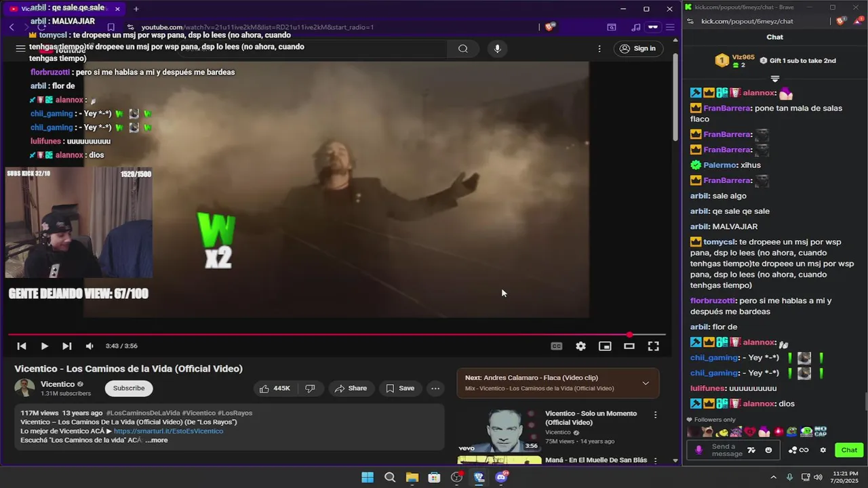The image size is (868, 488).
Task: Show hidden system tray icons chevron
Action: click(773, 477)
